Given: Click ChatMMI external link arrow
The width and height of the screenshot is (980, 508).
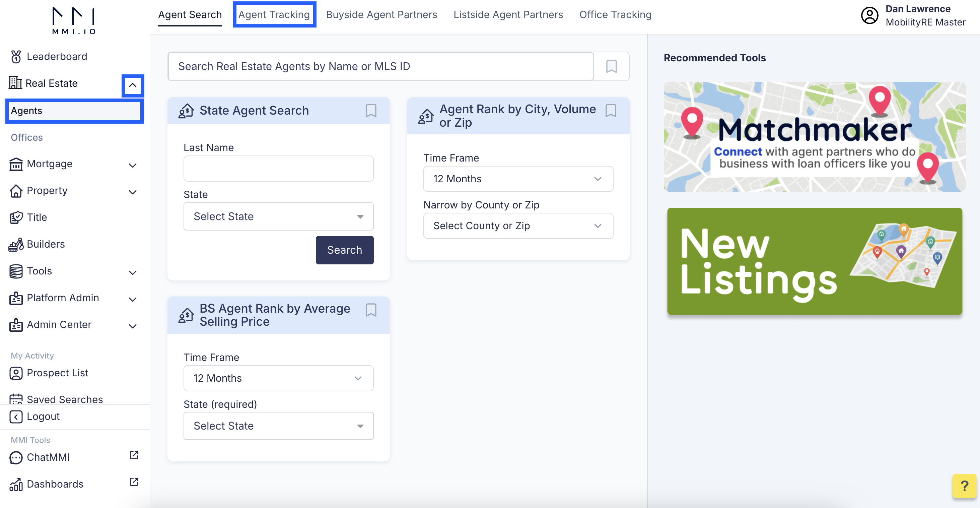Looking at the screenshot, I should pos(134,455).
